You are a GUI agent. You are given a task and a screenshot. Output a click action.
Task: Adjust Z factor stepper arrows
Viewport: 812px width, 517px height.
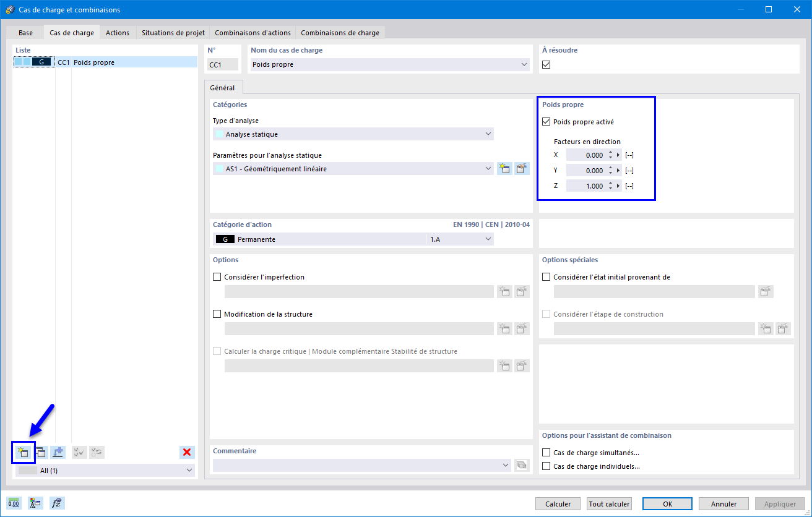point(611,186)
